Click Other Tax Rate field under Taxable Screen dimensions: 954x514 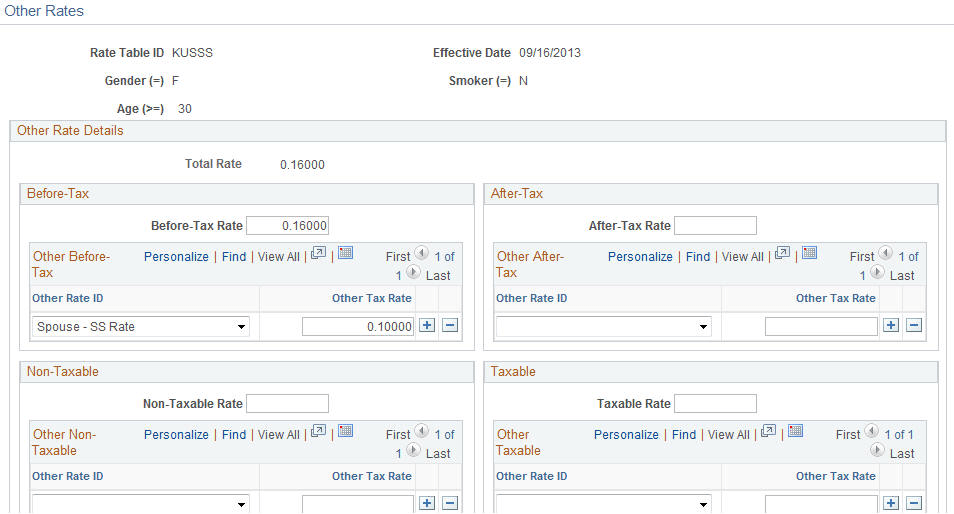(821, 504)
